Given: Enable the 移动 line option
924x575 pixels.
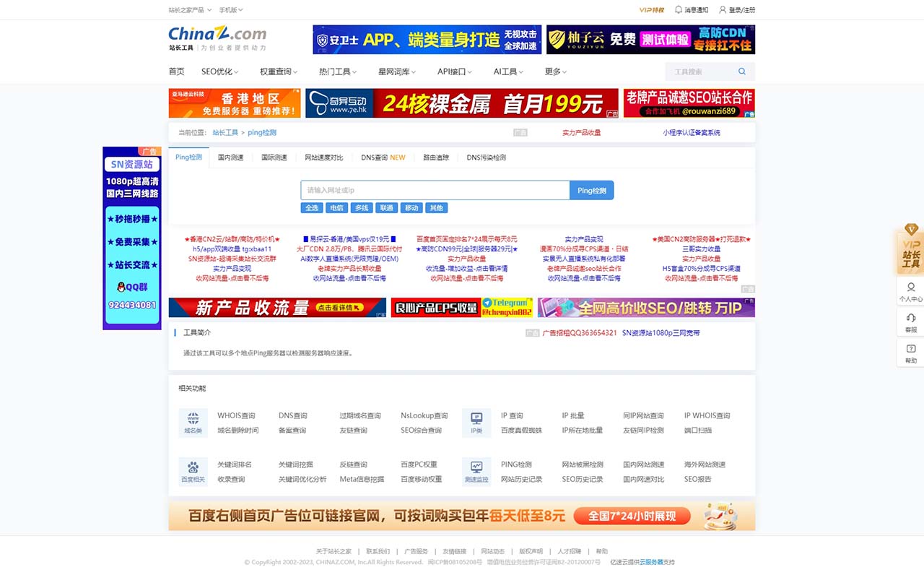Looking at the screenshot, I should (x=411, y=207).
